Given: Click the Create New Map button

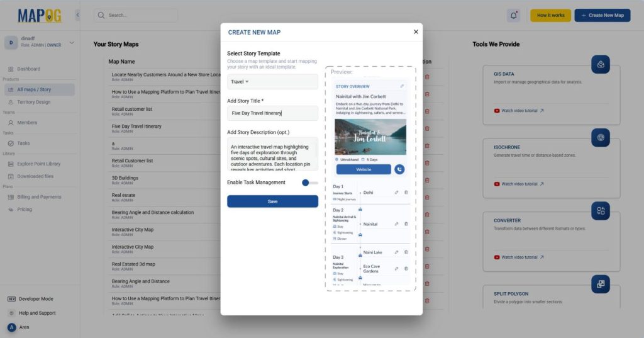Looking at the screenshot, I should point(602,15).
